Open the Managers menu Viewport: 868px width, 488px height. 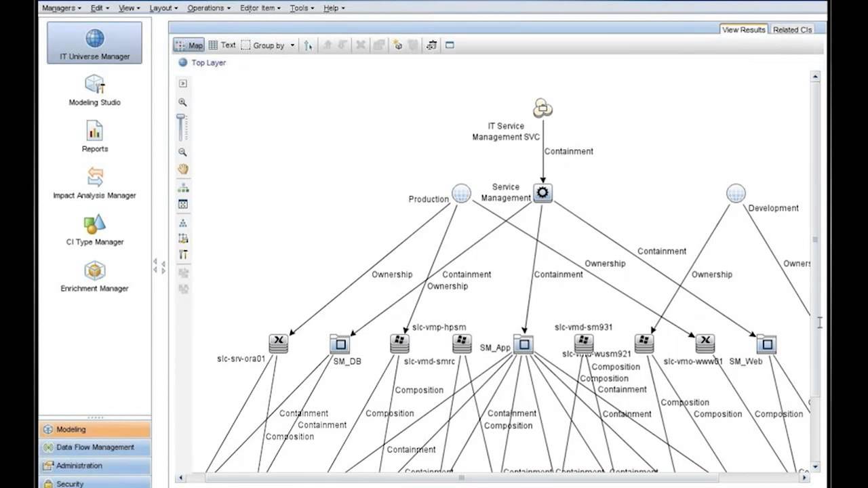coord(61,8)
